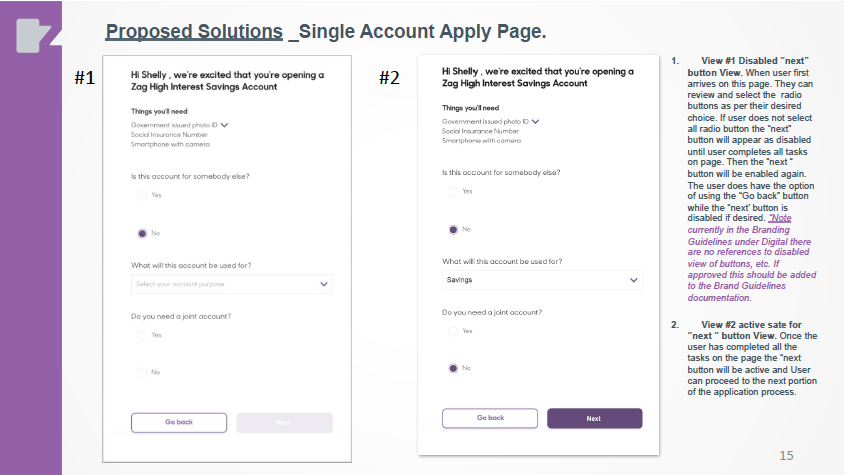Expand the photo ID chevron in mockup #1
This screenshot has width=848, height=475.
pos(225,125)
